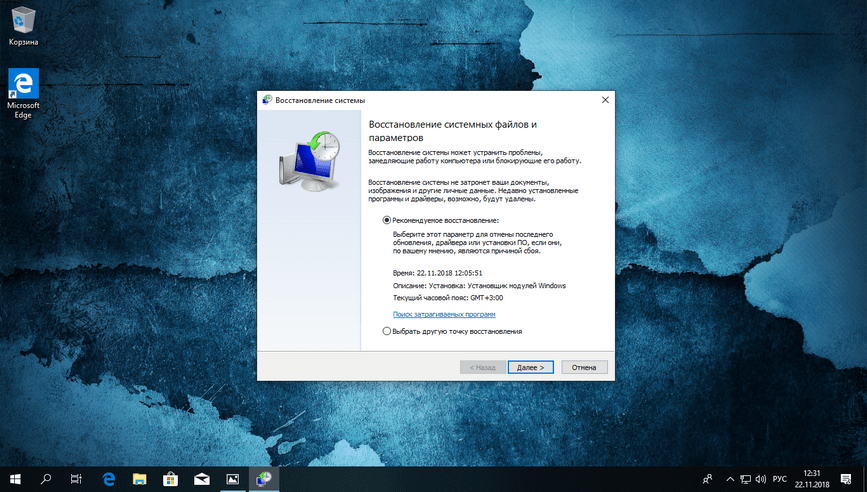
Task: Click System Restore taskbar icon
Action: point(264,479)
